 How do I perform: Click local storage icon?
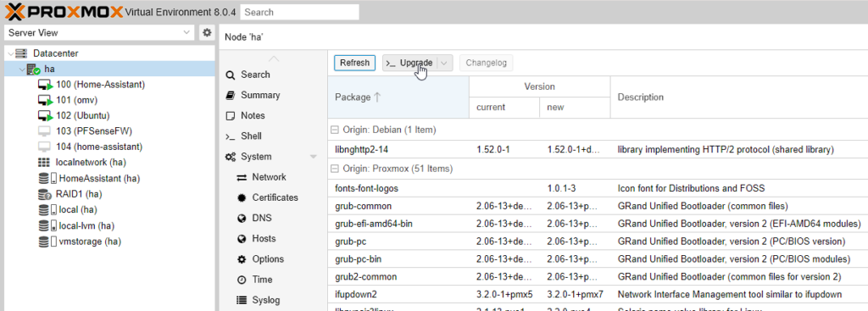point(47,209)
